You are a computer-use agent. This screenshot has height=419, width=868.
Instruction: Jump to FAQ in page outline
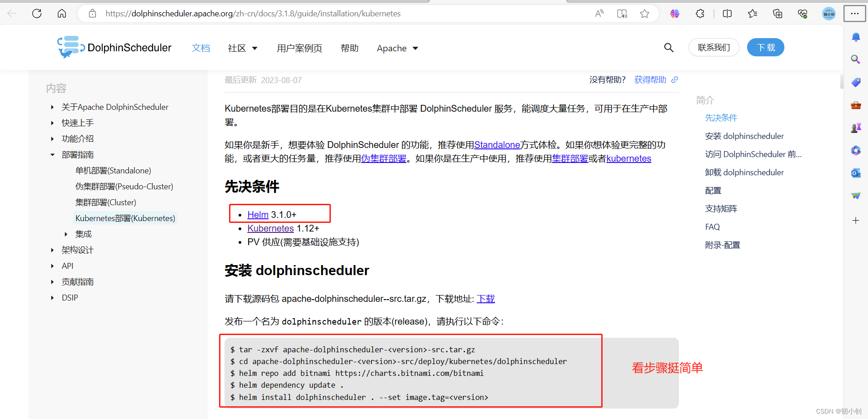pos(713,227)
